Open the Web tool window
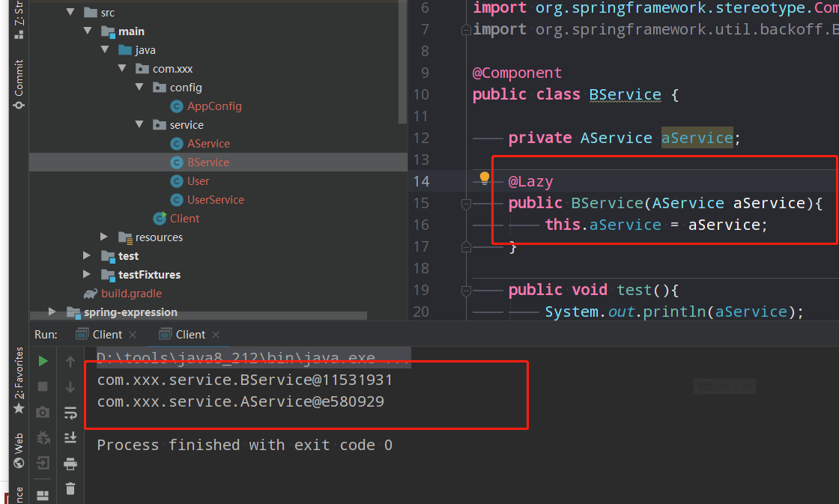 [19, 451]
